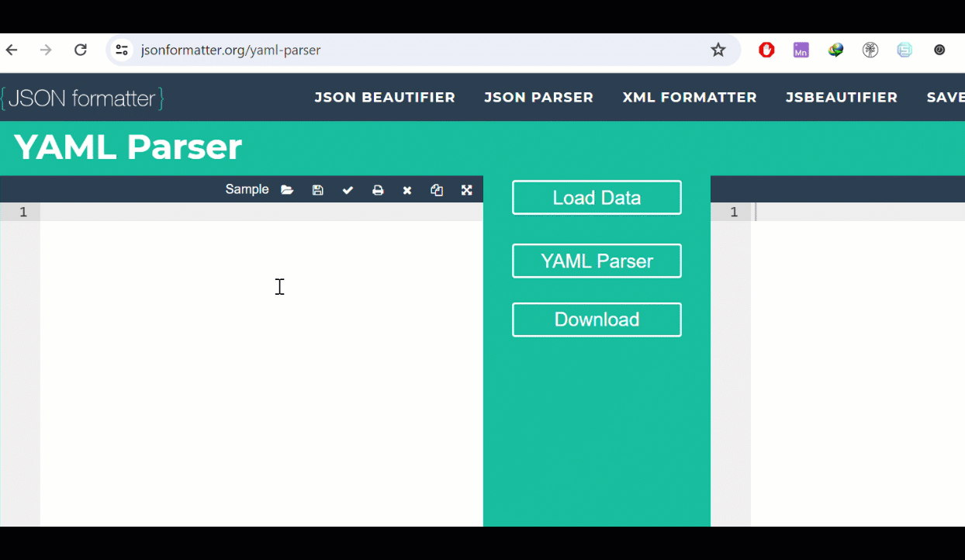Expand editor to fullscreen with the arrows icon
Viewport: 965px width, 560px height.
[466, 189]
